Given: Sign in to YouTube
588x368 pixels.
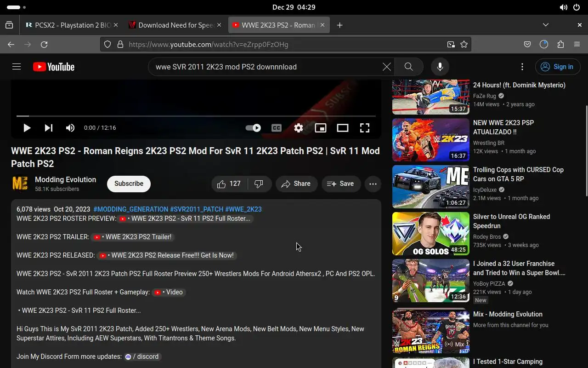Looking at the screenshot, I should [x=558, y=67].
